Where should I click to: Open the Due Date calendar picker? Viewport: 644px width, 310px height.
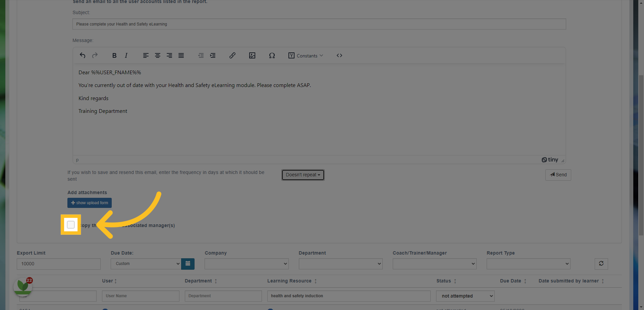tap(188, 264)
